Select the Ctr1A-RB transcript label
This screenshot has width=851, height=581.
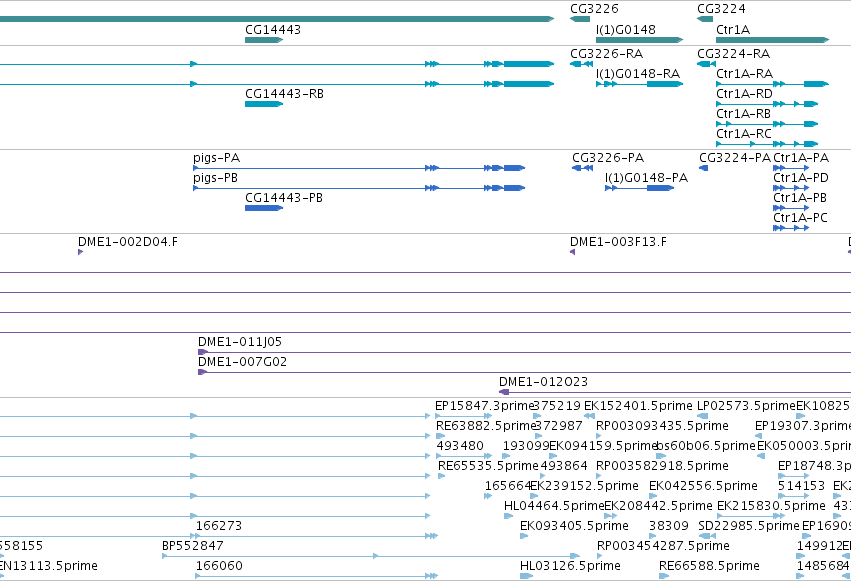[744, 114]
